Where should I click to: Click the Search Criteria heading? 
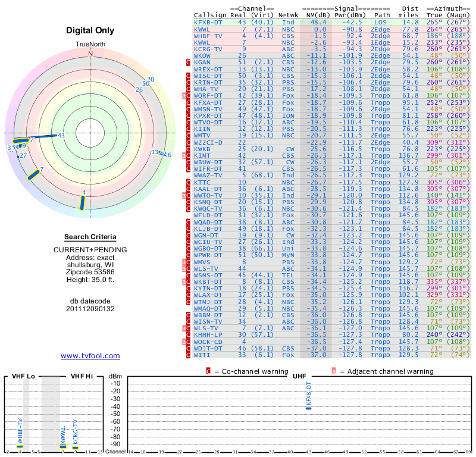click(90, 237)
